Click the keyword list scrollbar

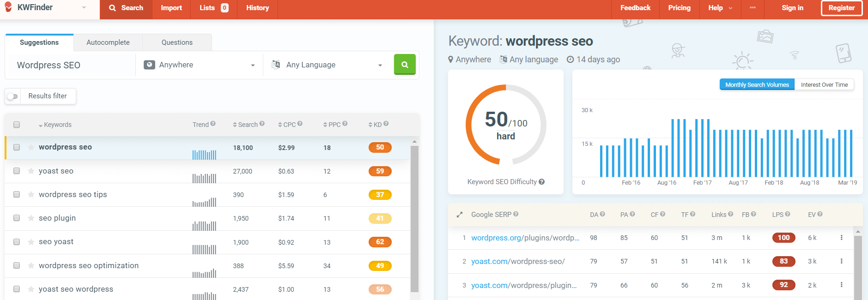[x=414, y=218]
